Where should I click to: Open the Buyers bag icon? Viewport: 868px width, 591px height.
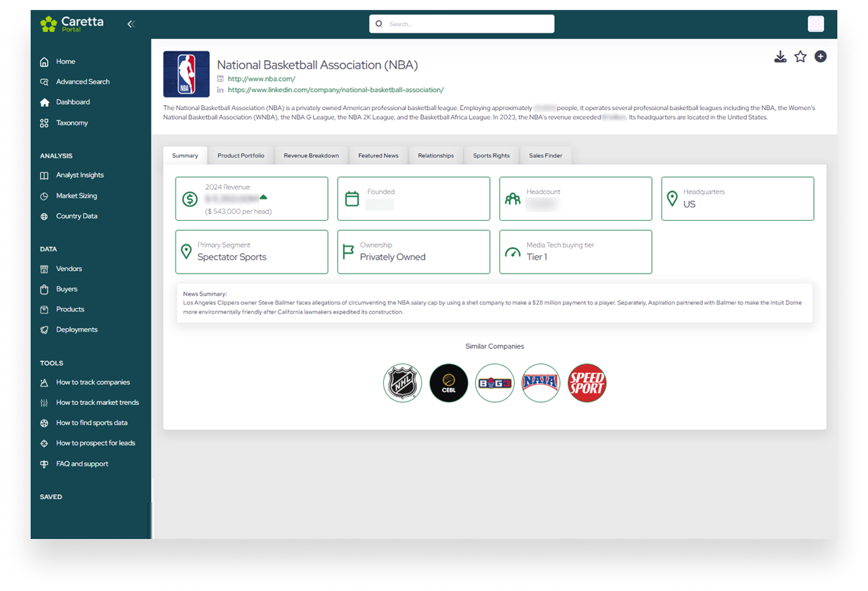44,289
